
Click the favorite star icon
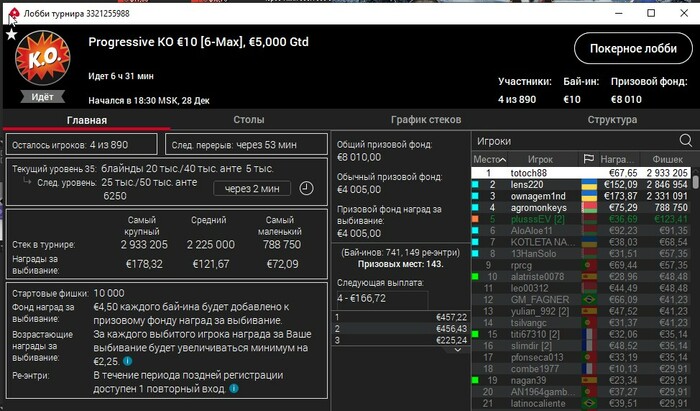[x=11, y=34]
